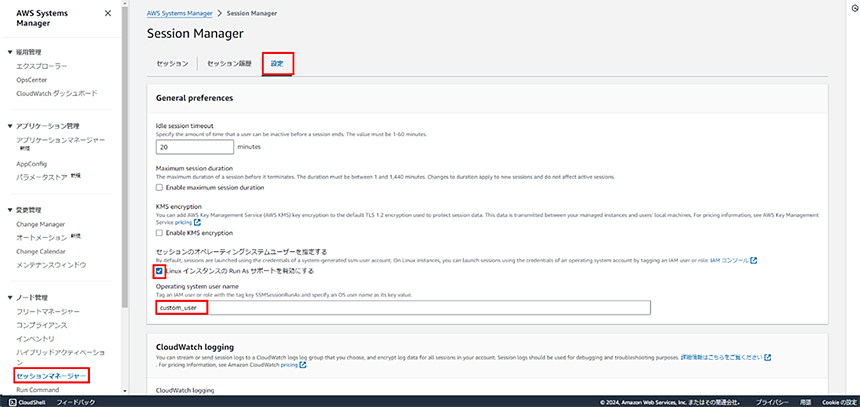The width and height of the screenshot is (860, 407).
Task: Click external-link icon beside KMS pricing
Action: click(197, 223)
